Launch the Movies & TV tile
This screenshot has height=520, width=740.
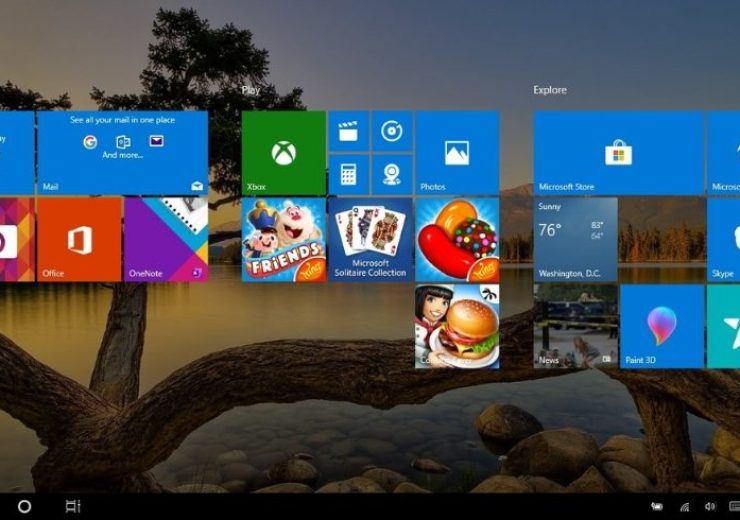click(348, 131)
